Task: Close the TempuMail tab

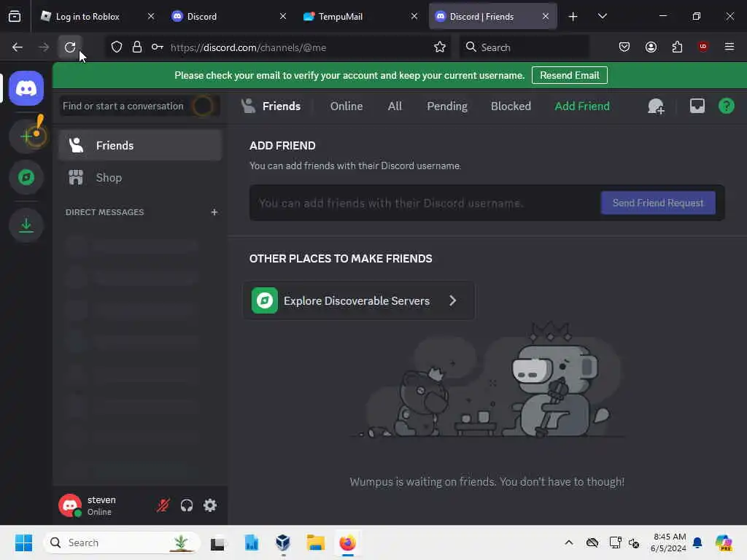Action: click(414, 16)
